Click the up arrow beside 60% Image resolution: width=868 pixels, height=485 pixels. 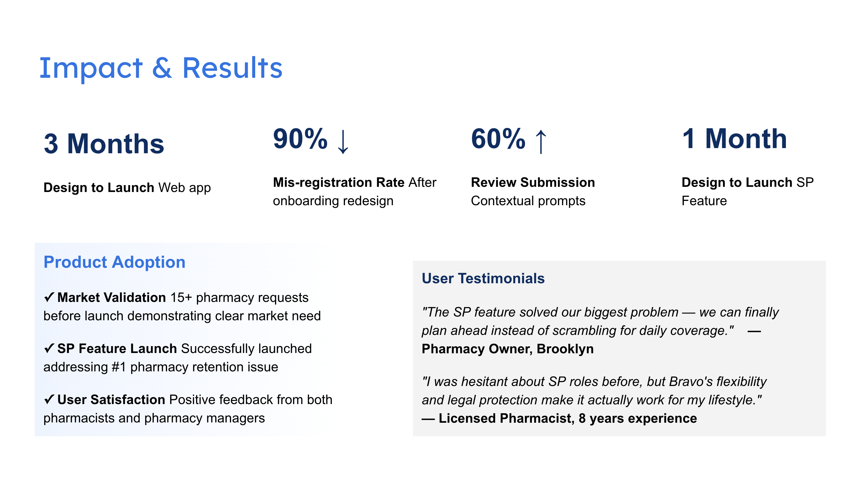click(541, 141)
